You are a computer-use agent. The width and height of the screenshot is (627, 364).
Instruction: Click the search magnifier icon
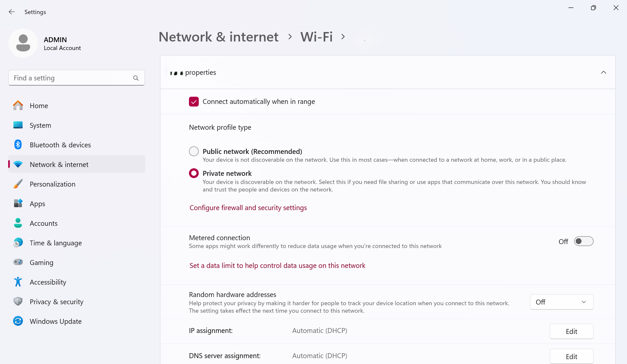tap(136, 78)
